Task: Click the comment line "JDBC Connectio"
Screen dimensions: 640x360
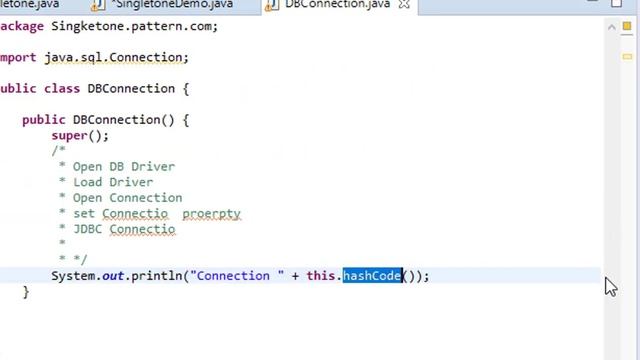Action: click(124, 229)
